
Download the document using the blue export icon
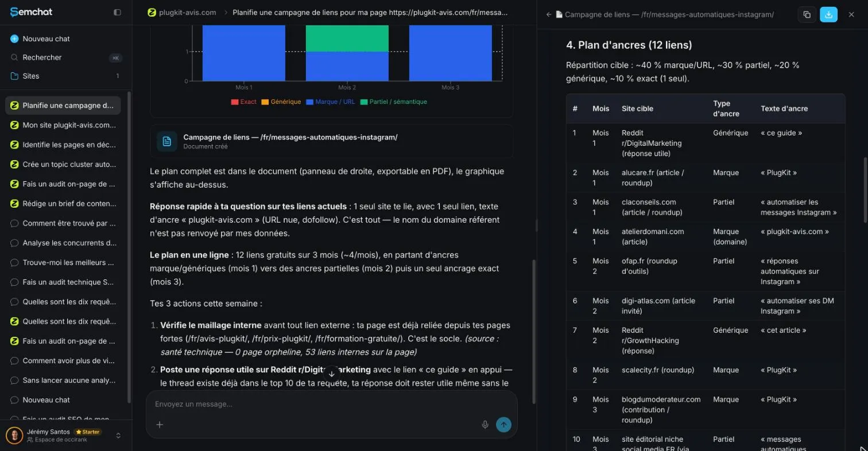[828, 14]
